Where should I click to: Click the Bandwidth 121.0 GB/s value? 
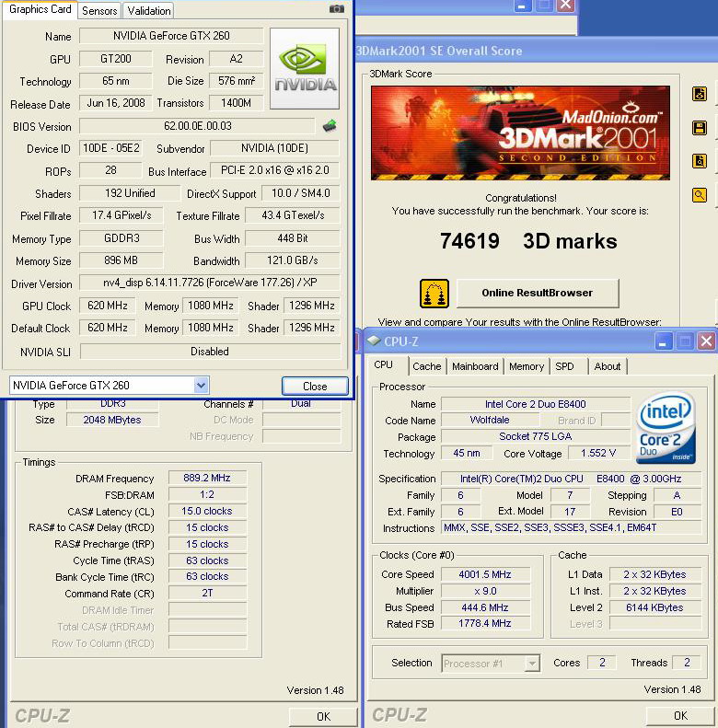tap(293, 260)
